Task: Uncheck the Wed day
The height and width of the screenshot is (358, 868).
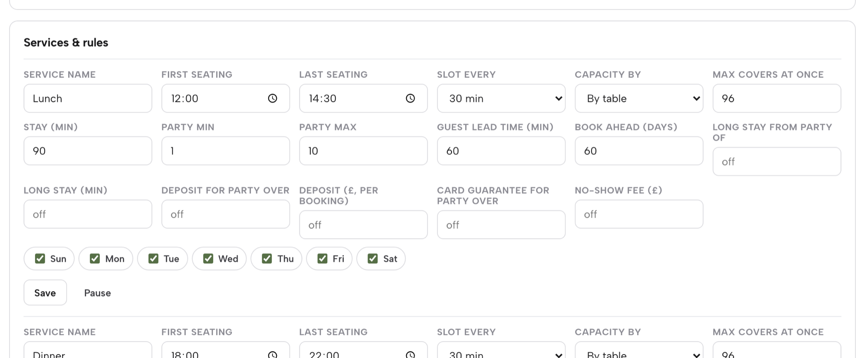Action: [x=208, y=259]
